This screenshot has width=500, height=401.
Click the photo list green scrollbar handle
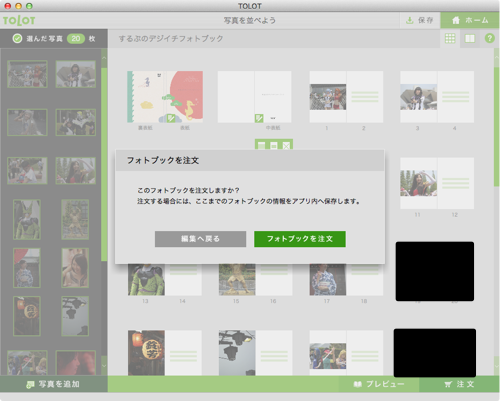click(104, 164)
